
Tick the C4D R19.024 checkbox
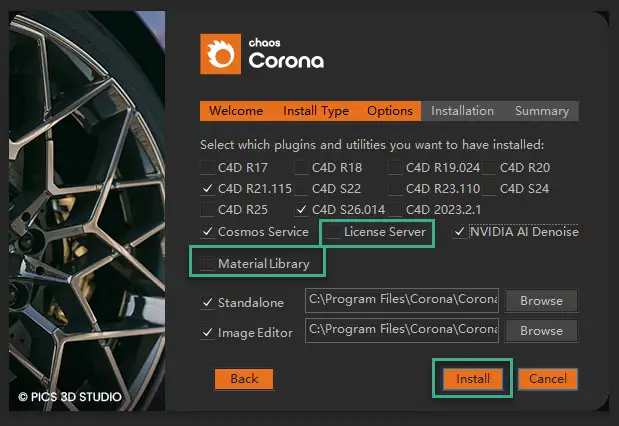click(x=395, y=167)
